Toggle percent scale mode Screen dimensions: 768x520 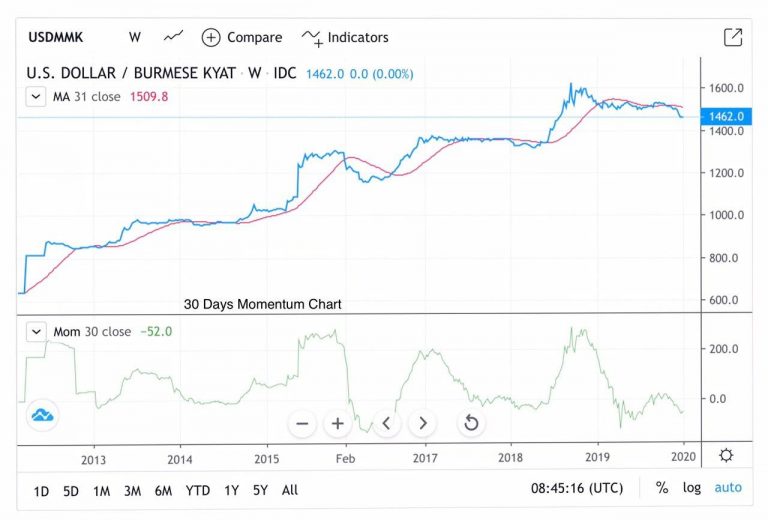click(x=662, y=489)
